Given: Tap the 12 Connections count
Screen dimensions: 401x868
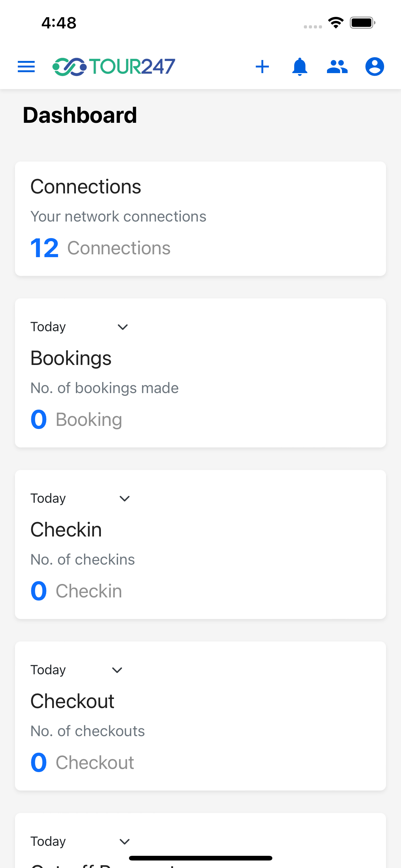Looking at the screenshot, I should tap(100, 248).
